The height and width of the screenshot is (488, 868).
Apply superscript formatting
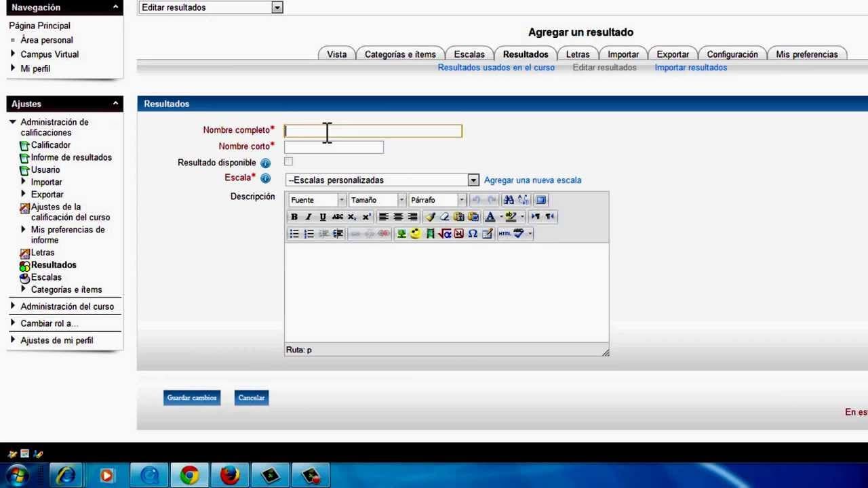[367, 217]
